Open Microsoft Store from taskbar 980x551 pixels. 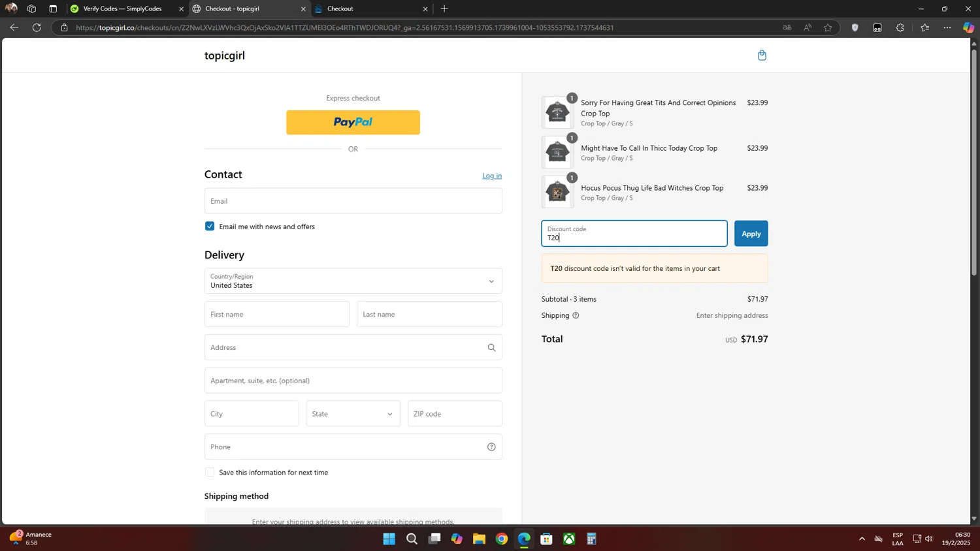(547, 539)
